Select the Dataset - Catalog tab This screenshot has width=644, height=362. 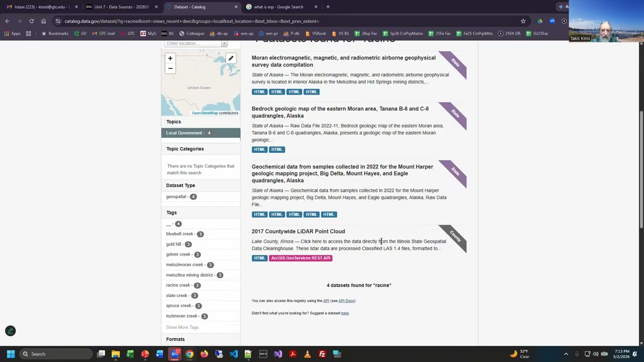click(201, 7)
